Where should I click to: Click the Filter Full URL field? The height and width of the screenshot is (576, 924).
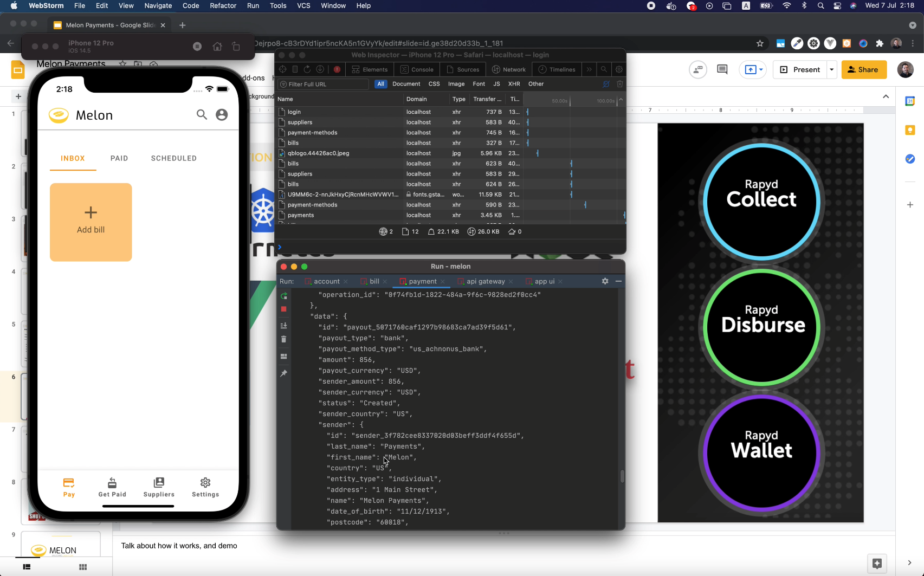tap(324, 84)
